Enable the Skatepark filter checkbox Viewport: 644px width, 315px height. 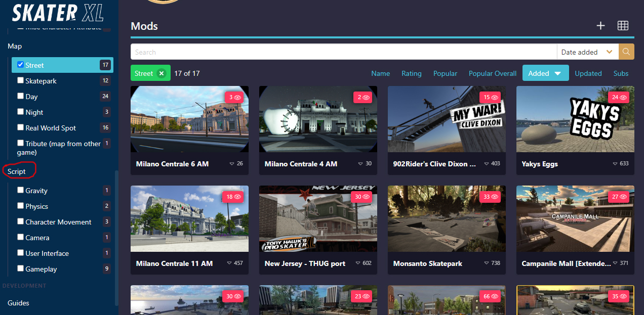point(20,80)
